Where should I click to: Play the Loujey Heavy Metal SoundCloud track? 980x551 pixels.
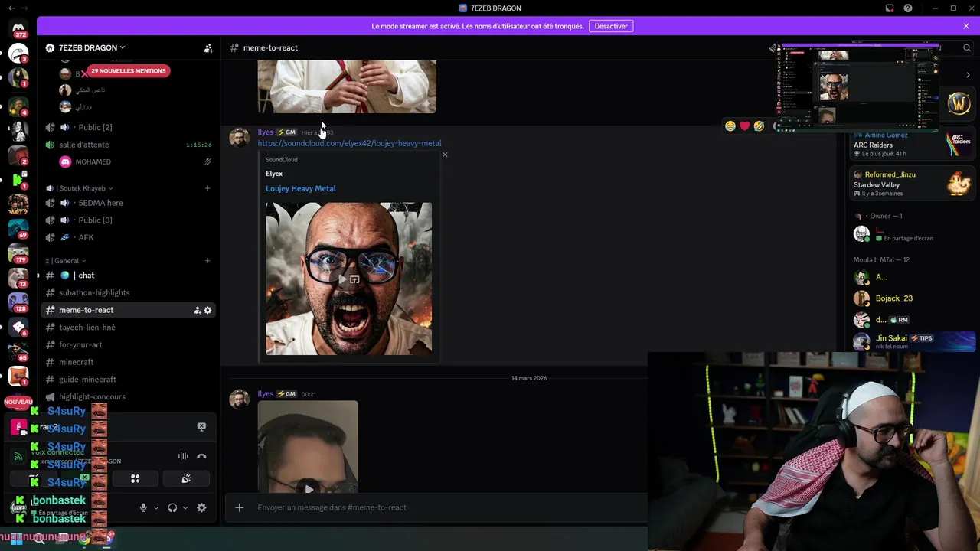click(x=342, y=279)
